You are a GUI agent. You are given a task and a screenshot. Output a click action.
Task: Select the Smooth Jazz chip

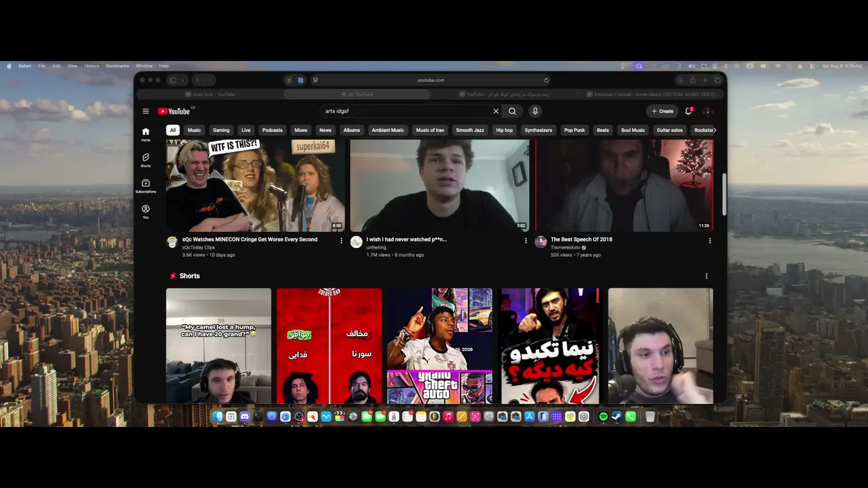pos(470,130)
